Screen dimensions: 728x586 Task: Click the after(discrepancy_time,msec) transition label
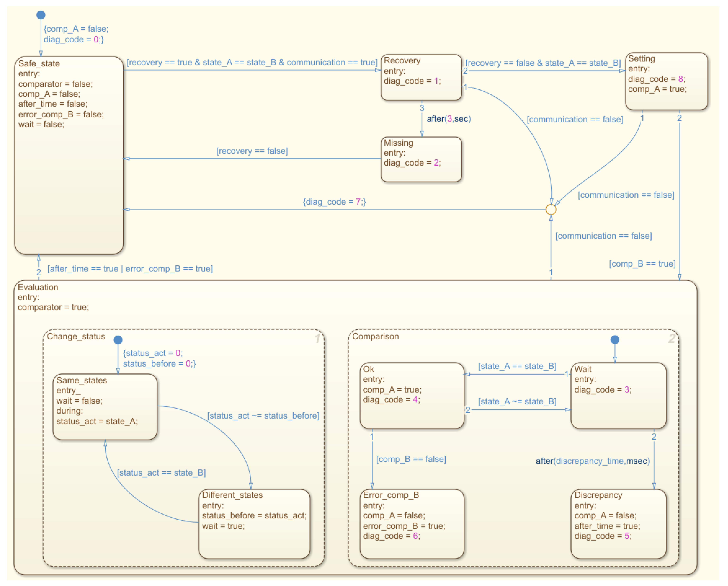pyautogui.click(x=592, y=461)
